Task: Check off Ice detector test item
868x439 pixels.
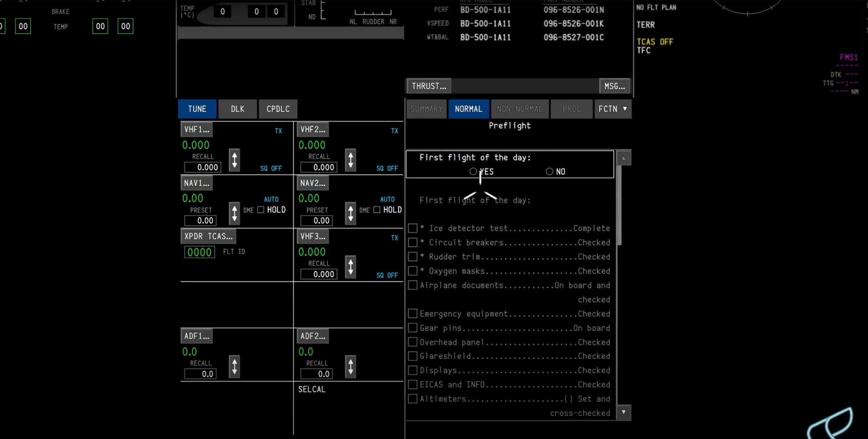Action: [412, 228]
